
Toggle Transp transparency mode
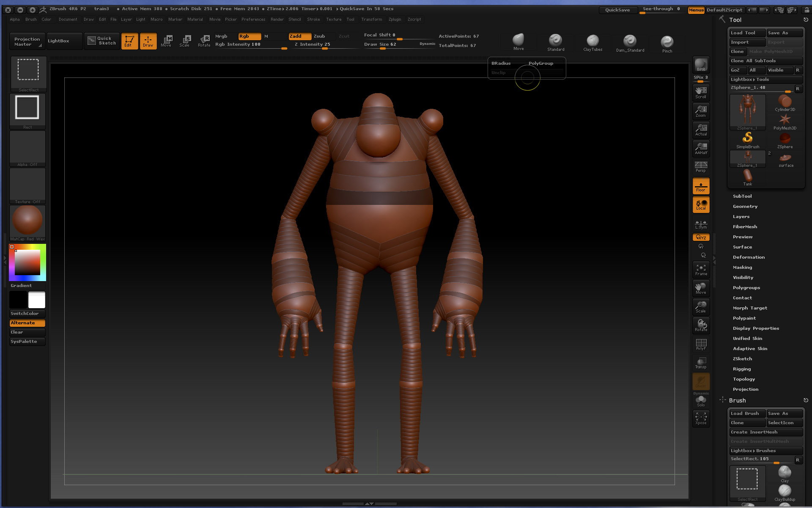click(701, 363)
